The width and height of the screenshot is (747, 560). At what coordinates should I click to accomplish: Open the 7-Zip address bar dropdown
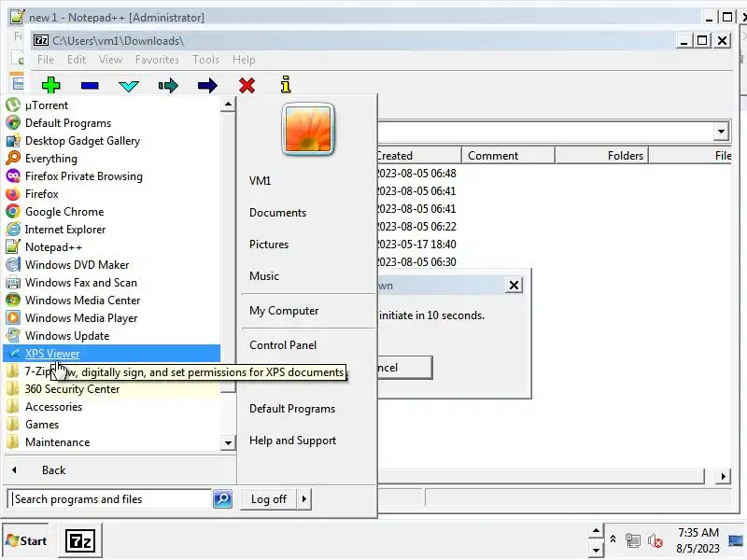click(x=721, y=131)
